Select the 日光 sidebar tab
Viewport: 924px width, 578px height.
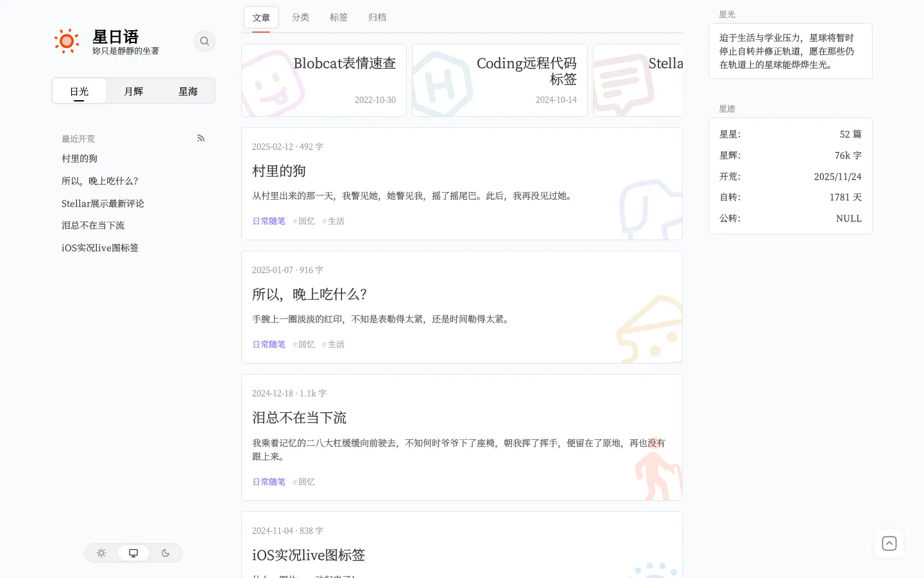[80, 91]
